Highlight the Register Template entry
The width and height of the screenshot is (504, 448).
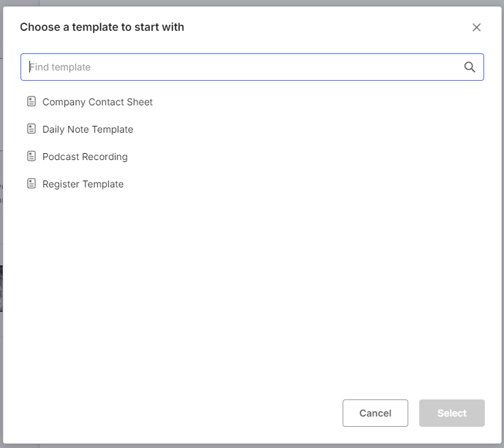[x=83, y=184]
